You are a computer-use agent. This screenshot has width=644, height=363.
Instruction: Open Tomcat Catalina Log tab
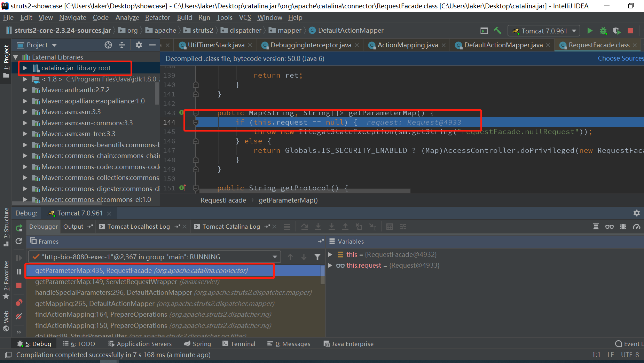coord(231,227)
